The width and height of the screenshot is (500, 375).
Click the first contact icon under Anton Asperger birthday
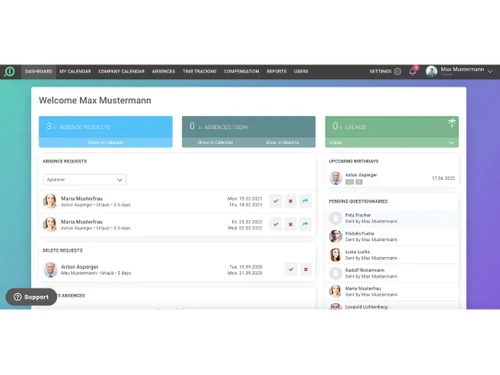pos(349,182)
